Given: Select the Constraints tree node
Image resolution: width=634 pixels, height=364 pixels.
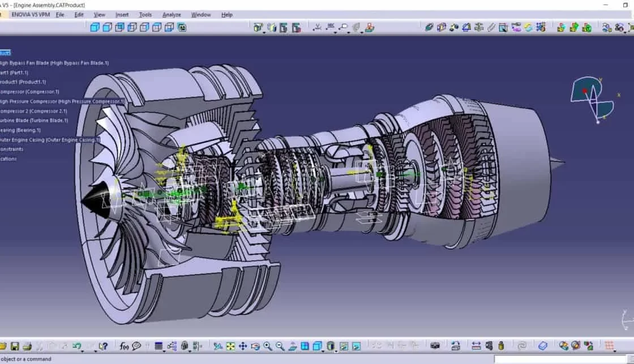Looking at the screenshot, I should (12, 149).
